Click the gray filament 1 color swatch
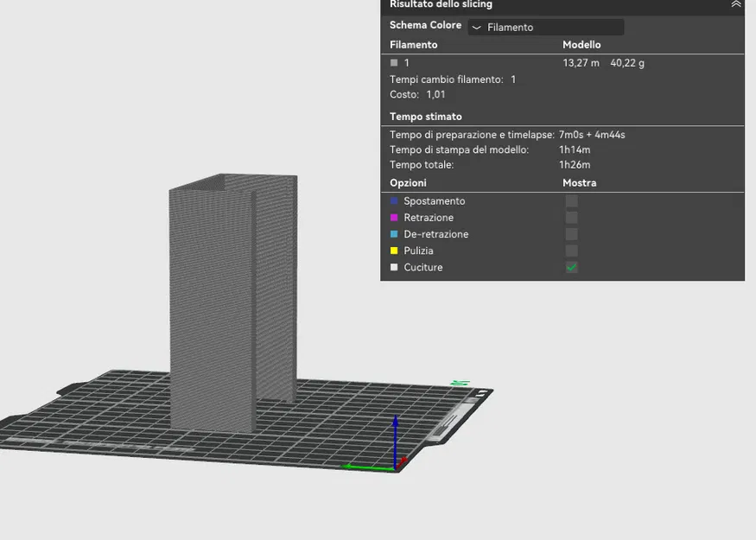 click(394, 63)
